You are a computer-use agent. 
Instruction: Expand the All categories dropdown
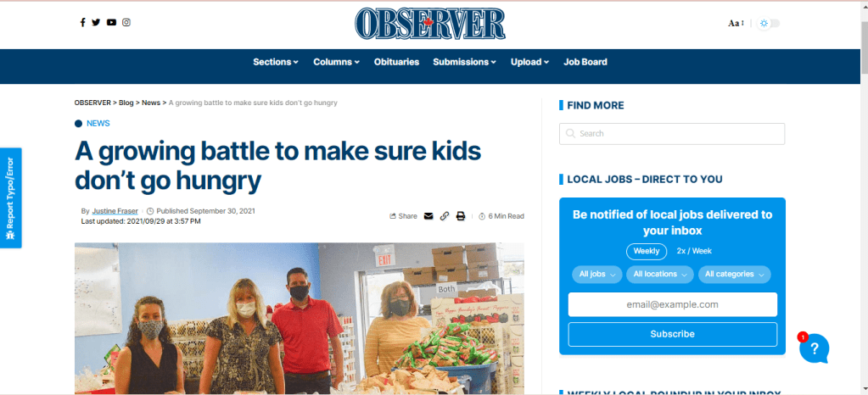[735, 275]
